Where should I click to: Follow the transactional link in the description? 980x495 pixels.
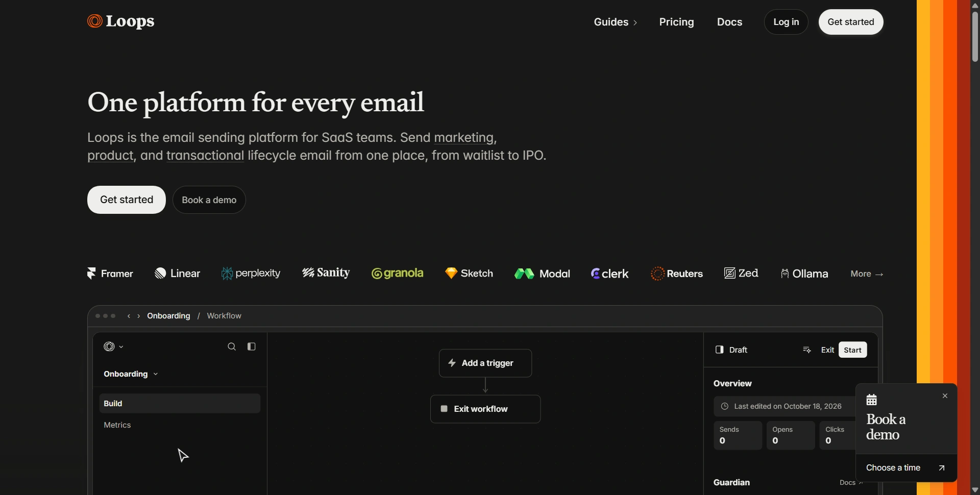coord(205,156)
